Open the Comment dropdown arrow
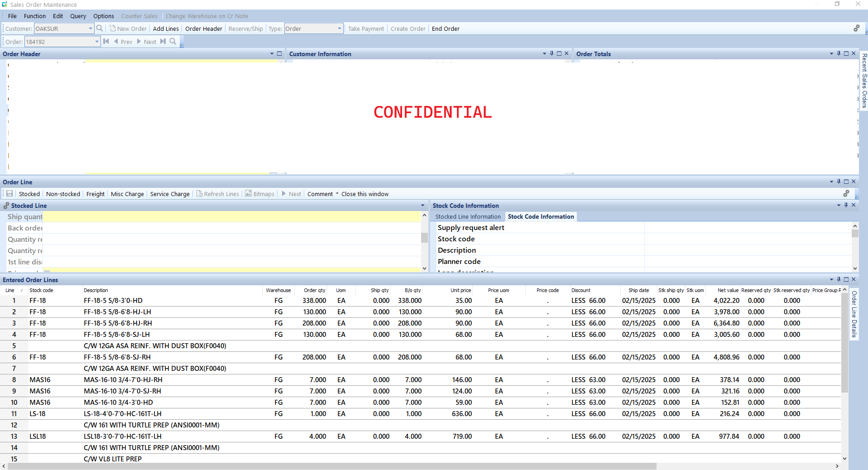868x470 pixels. point(337,194)
